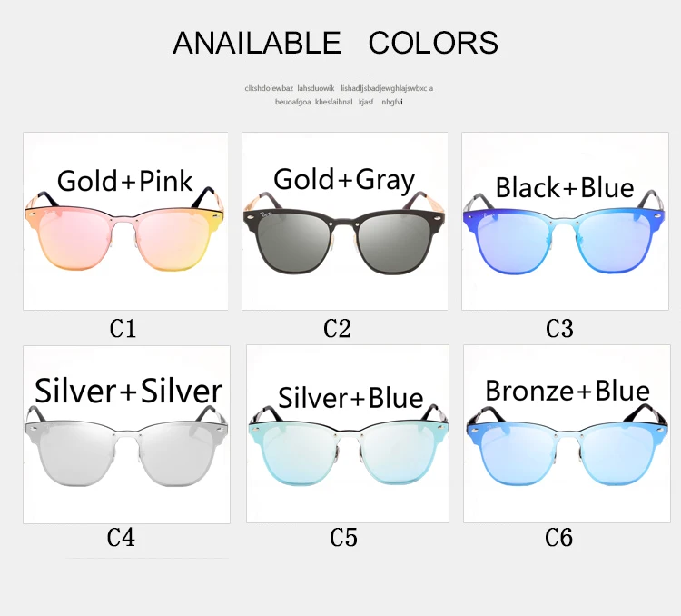Click the C3 color code label
Screen dimensions: 681x616
tap(559, 329)
